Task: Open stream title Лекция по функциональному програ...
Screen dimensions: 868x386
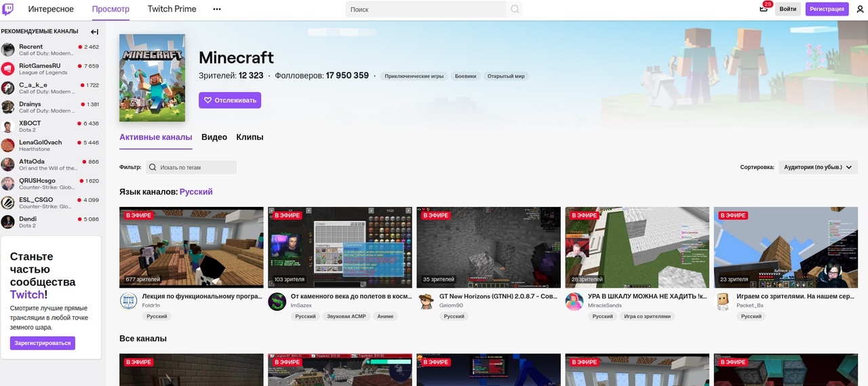Action: point(203,296)
